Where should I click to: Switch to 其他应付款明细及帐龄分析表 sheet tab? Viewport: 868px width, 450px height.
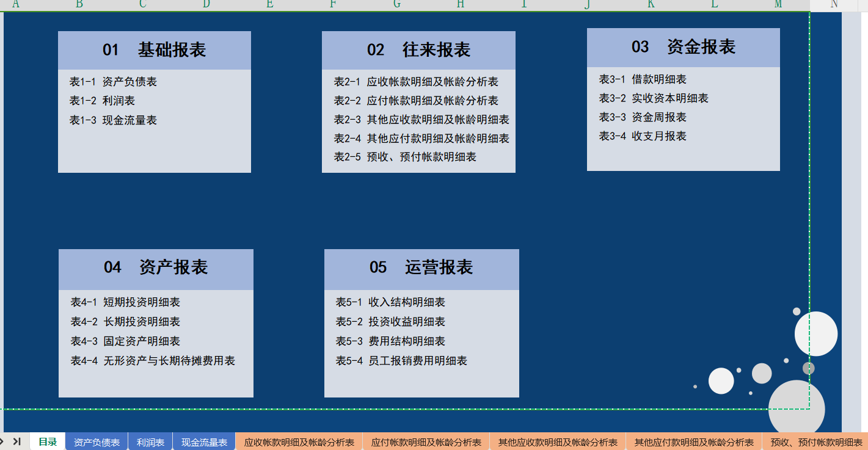694,442
